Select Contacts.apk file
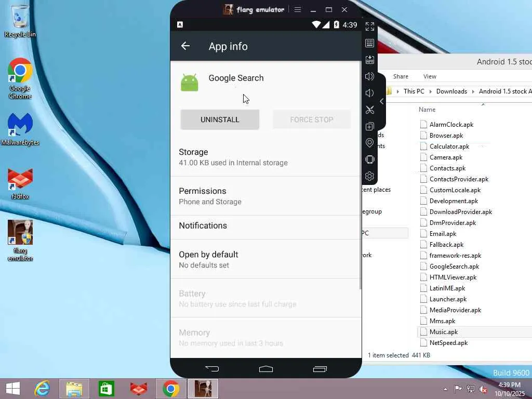Screen dimensions: 532x399 (447, 168)
